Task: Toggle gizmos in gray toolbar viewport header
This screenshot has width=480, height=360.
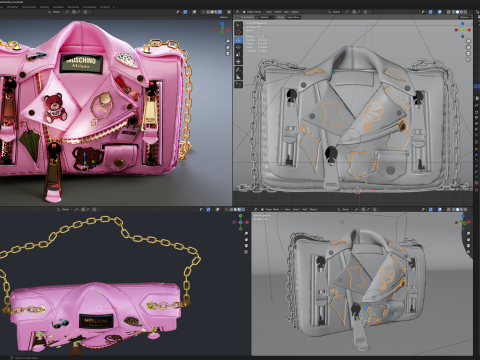Action: coord(430,12)
